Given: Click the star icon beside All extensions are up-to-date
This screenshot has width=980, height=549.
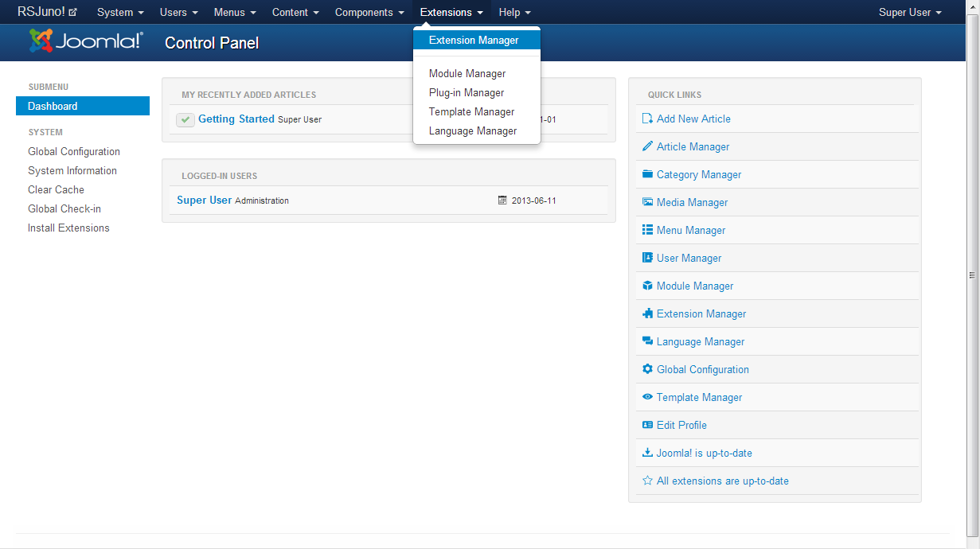Looking at the screenshot, I should point(647,481).
